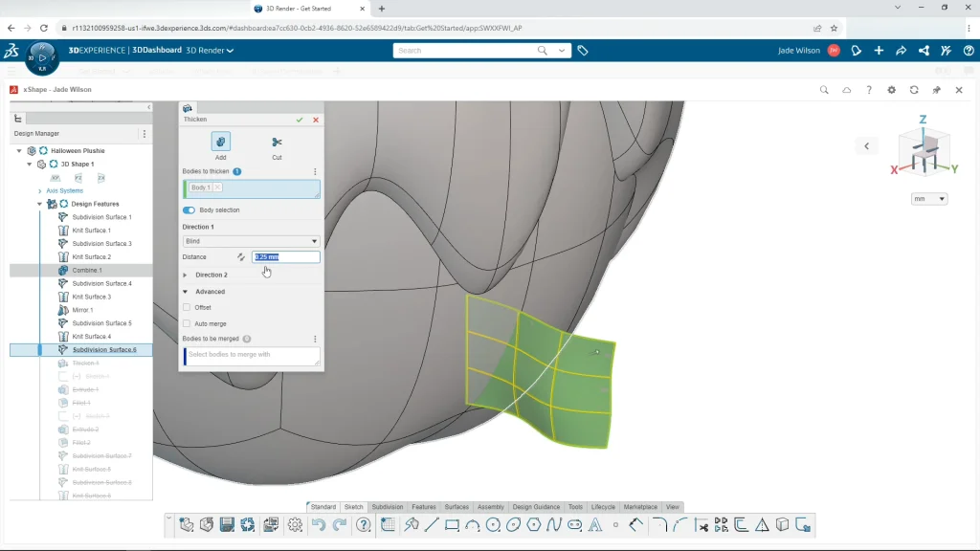This screenshot has height=551, width=980.
Task: Open notifications bell in the top bar
Action: coord(857,51)
